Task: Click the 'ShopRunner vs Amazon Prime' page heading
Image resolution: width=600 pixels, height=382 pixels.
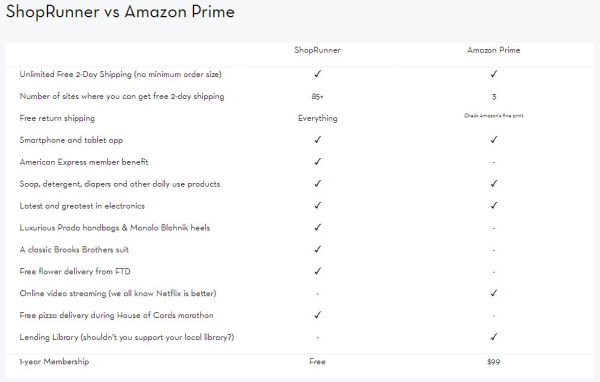Action: tap(120, 11)
